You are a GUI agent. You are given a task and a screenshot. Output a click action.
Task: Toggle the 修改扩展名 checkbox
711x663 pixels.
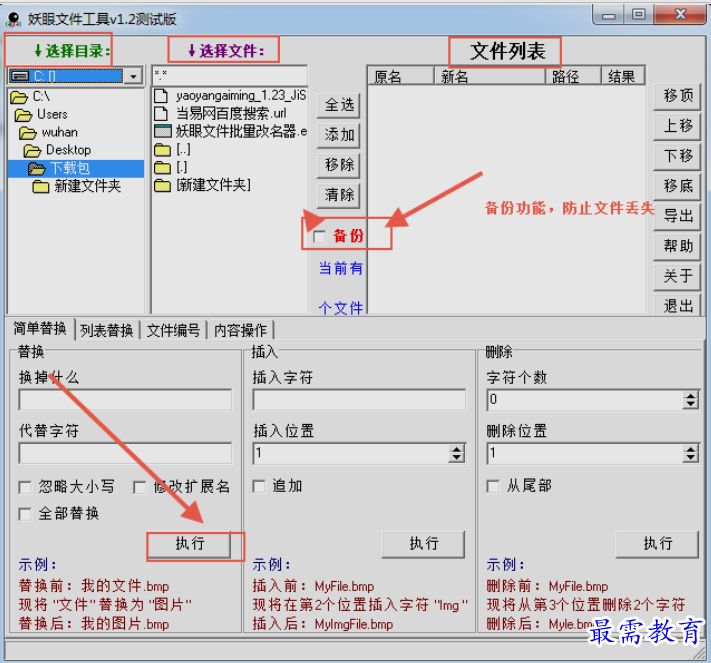(139, 488)
